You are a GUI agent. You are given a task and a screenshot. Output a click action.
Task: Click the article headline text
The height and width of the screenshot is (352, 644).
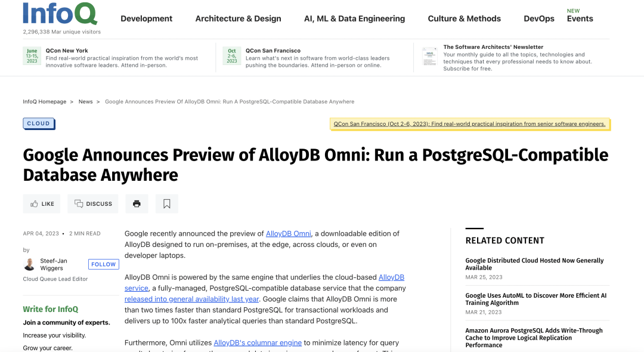click(x=315, y=165)
